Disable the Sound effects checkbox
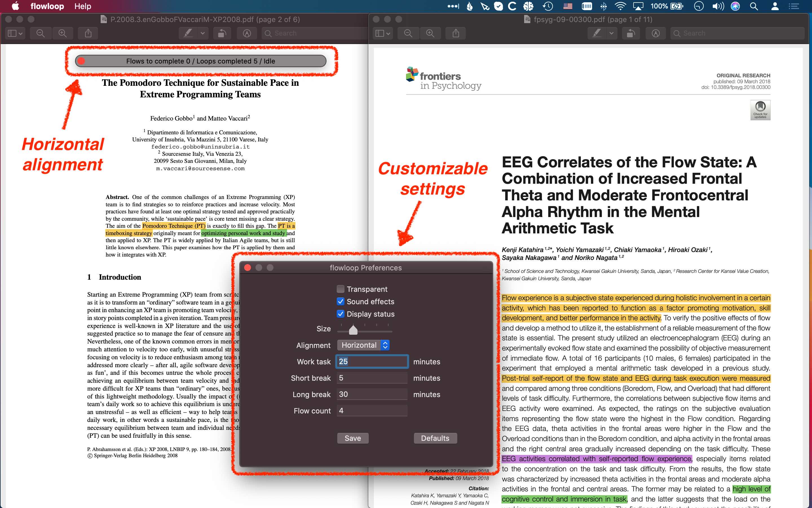The width and height of the screenshot is (812, 508). click(341, 301)
